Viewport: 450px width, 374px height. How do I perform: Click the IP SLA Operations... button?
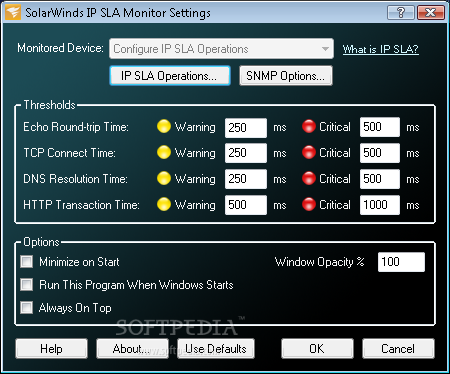click(x=170, y=76)
